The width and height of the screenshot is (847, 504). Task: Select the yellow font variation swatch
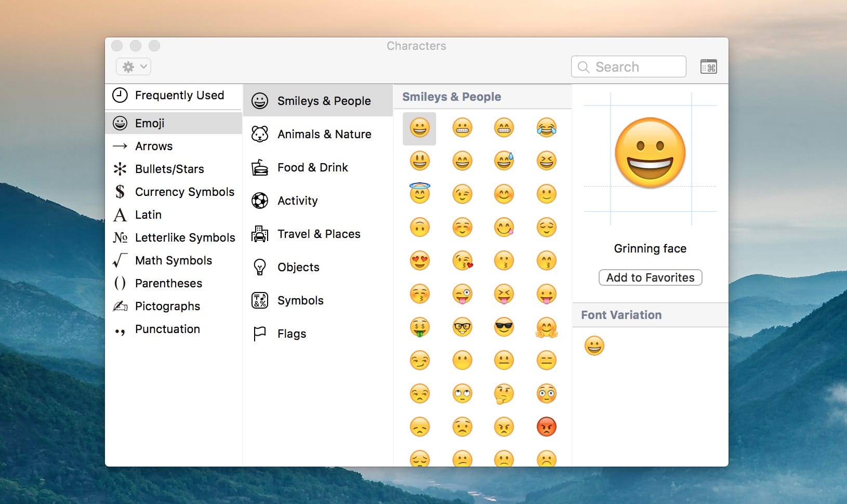(594, 346)
